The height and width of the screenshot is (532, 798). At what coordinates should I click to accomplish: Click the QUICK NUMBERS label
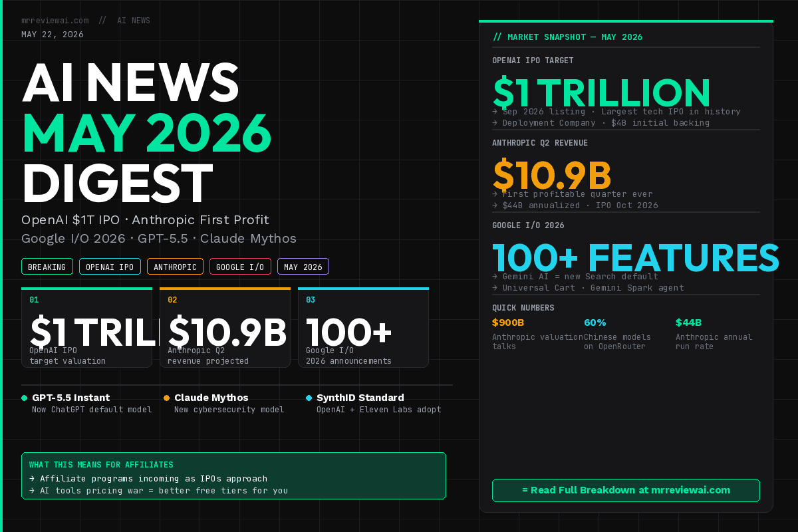point(523,308)
